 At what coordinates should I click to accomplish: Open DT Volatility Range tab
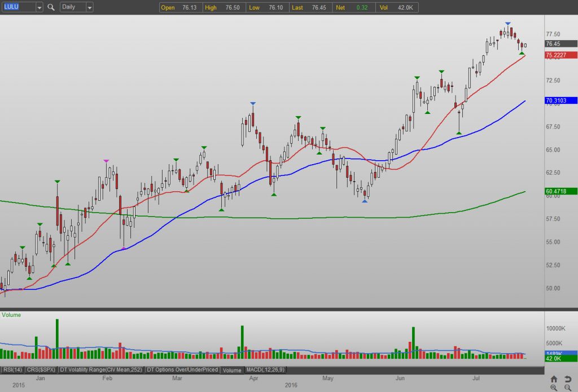point(101,369)
